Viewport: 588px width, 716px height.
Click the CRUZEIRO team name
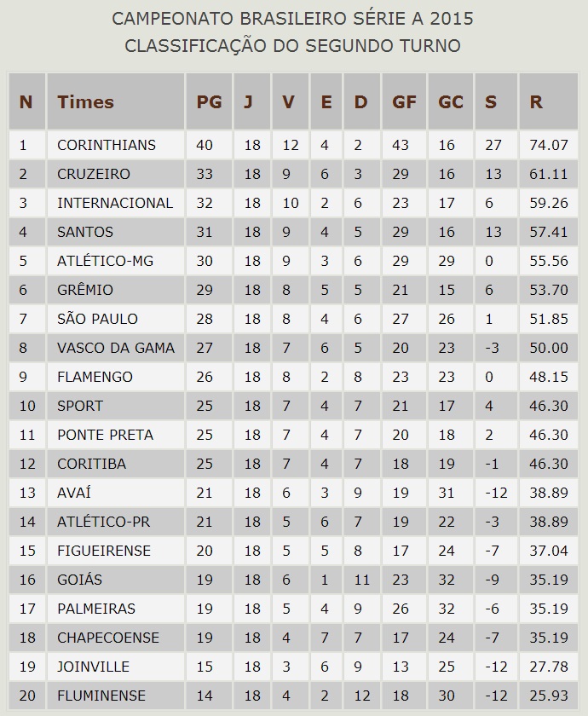point(94,174)
